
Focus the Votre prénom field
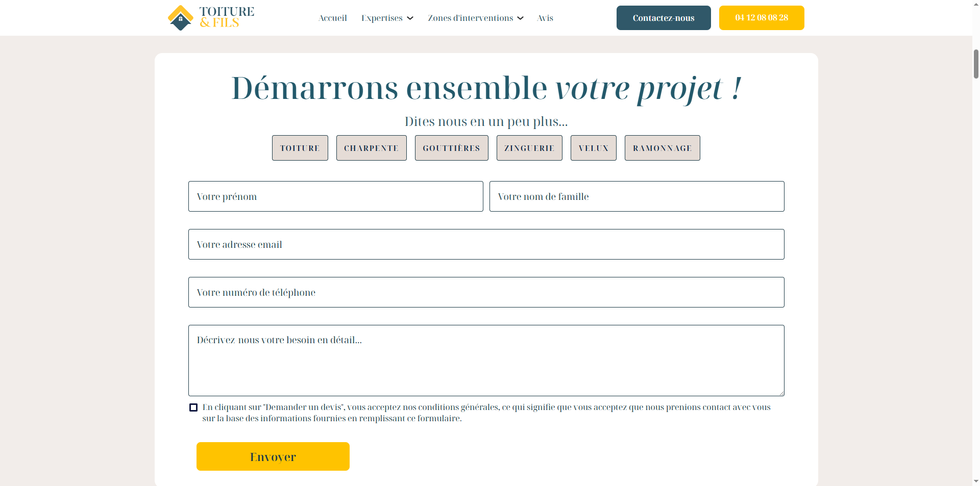coord(335,196)
